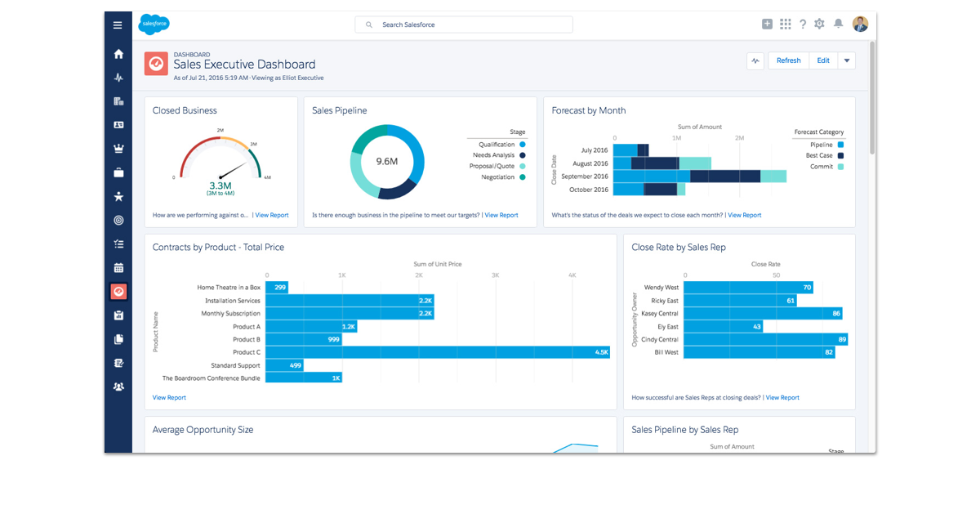Click the Refresh button
Screen dimensions: 980x523
(788, 60)
